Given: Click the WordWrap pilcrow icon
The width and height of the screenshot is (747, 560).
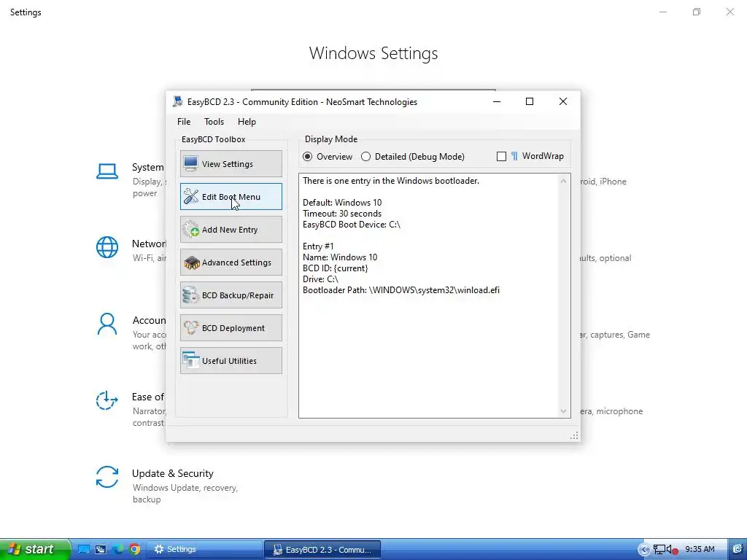Looking at the screenshot, I should pos(514,156).
